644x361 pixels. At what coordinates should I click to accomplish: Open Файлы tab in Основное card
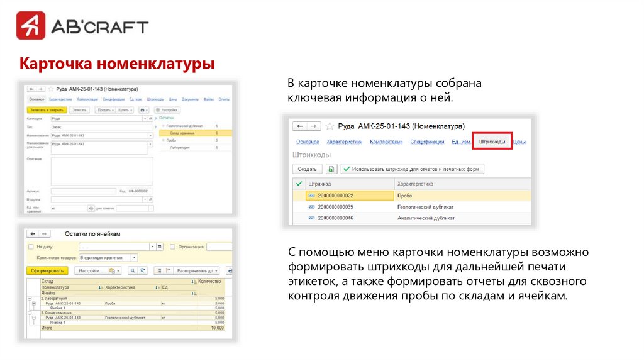(208, 99)
